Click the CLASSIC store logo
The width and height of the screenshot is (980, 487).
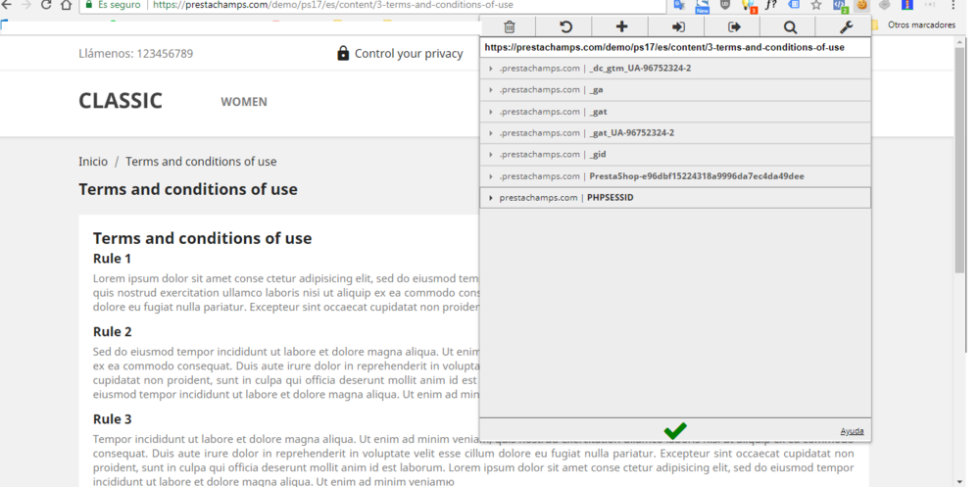(x=121, y=101)
